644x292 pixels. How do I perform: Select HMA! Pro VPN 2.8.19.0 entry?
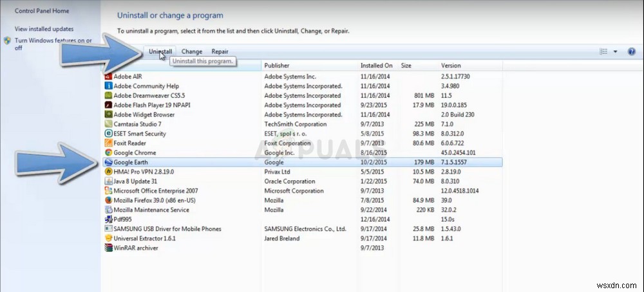pos(144,172)
